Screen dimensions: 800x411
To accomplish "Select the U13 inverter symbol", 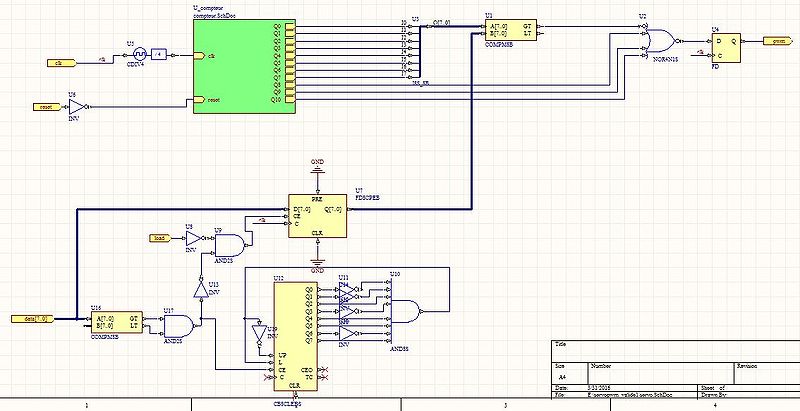I will 200,290.
